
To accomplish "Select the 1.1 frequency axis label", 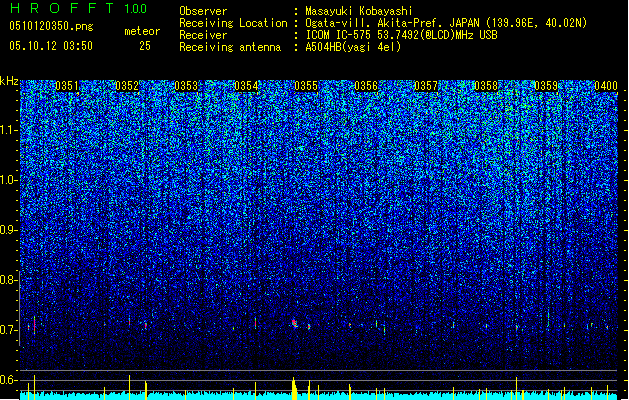I will tap(9, 130).
